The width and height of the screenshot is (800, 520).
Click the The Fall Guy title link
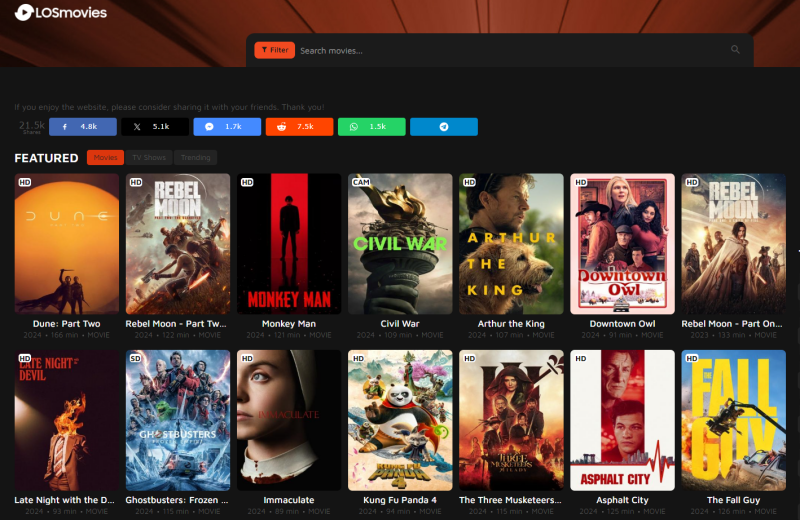pyautogui.click(x=734, y=500)
